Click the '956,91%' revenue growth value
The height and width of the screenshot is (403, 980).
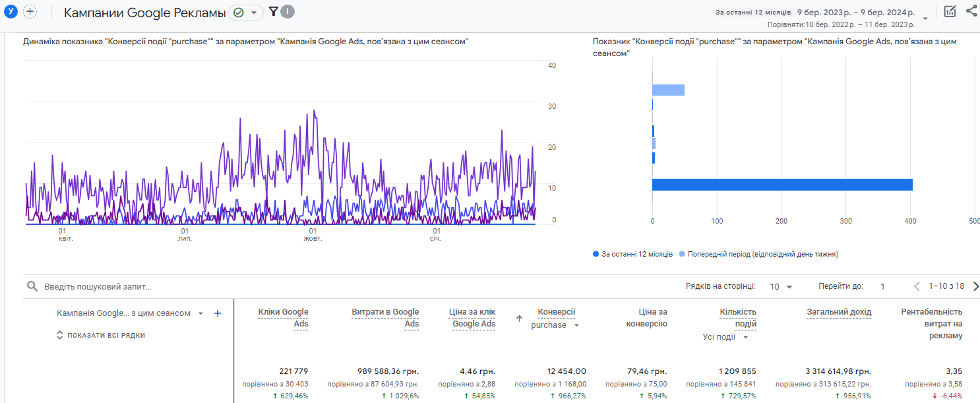pyautogui.click(x=853, y=396)
